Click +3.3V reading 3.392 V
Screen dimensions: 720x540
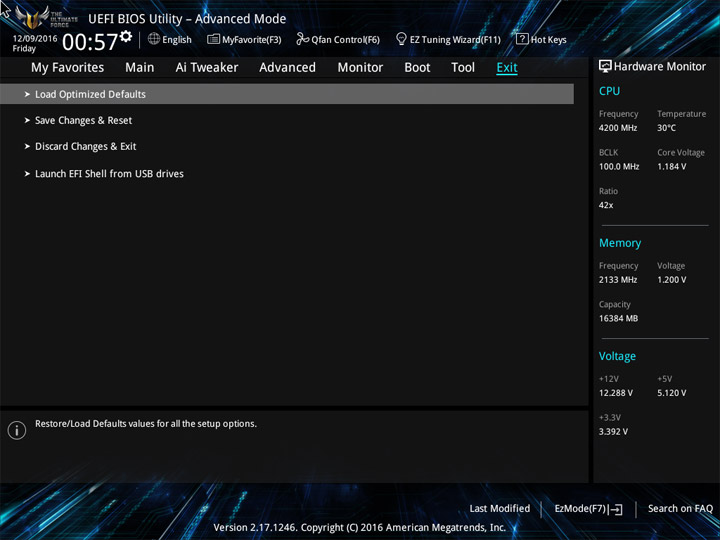[x=613, y=432]
